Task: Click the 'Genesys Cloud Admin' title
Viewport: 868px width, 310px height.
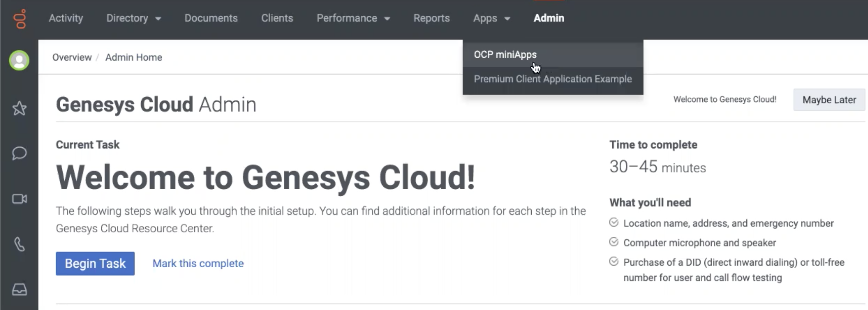Action: [x=156, y=105]
